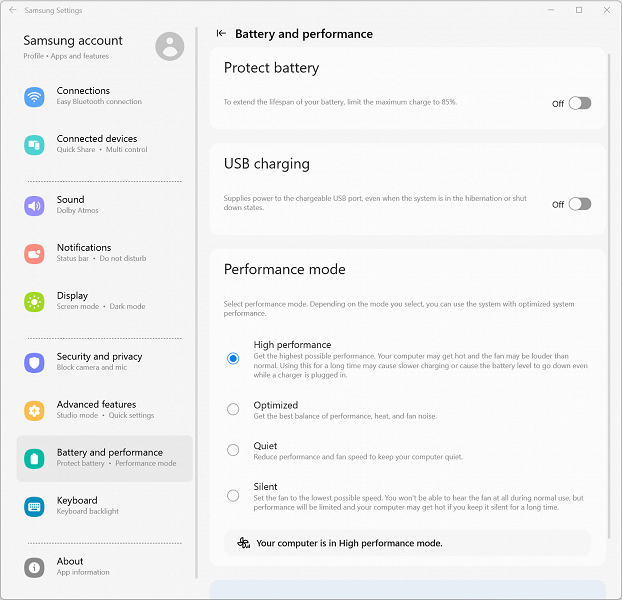Open the Connected devices icon

(35, 144)
